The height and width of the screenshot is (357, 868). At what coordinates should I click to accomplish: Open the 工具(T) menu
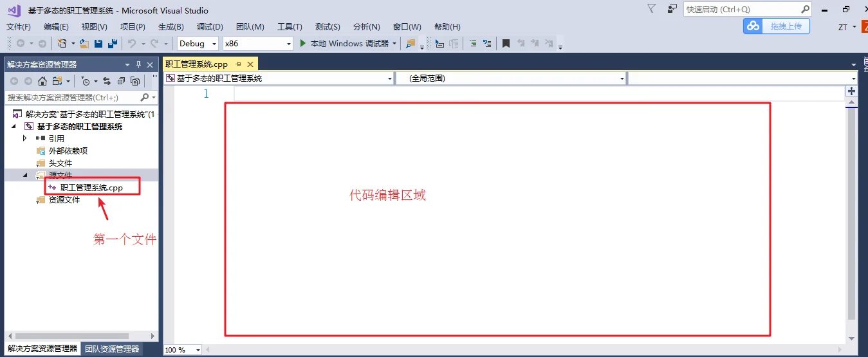tap(290, 26)
